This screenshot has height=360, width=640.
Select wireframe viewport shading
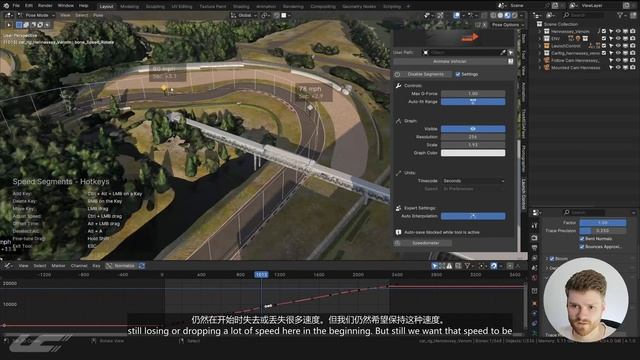click(x=493, y=15)
